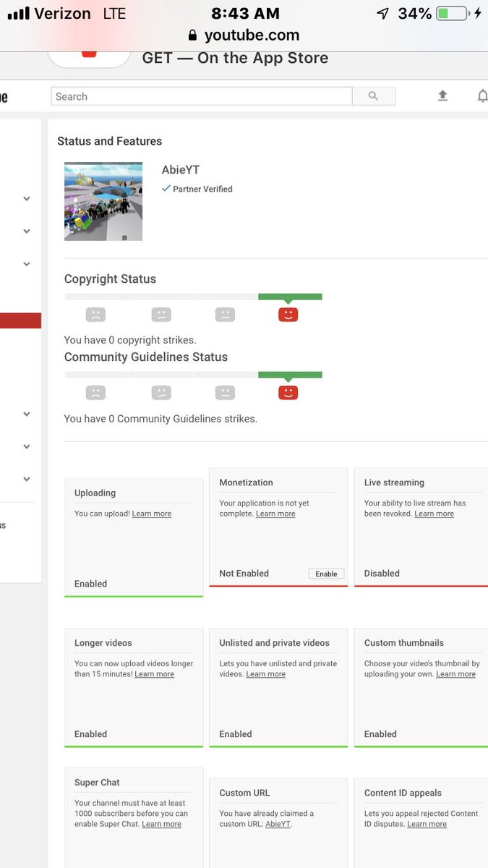This screenshot has height=868, width=488.
Task: Click the second gray face under Copyright Status
Action: click(160, 315)
